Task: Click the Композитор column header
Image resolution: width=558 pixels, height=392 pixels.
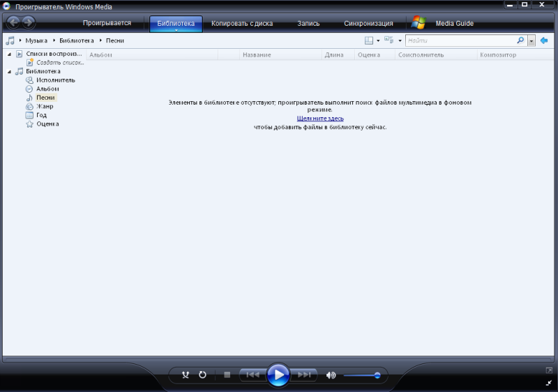Action: [x=515, y=55]
